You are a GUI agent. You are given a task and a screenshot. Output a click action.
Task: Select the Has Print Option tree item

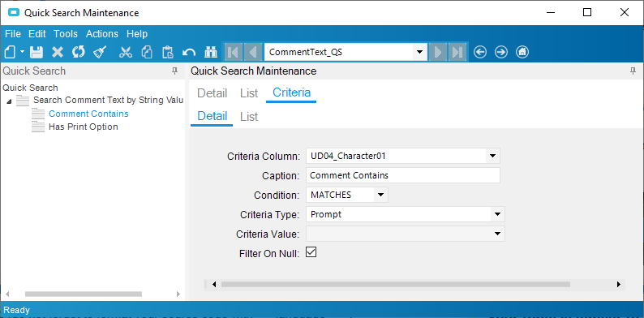pos(84,127)
